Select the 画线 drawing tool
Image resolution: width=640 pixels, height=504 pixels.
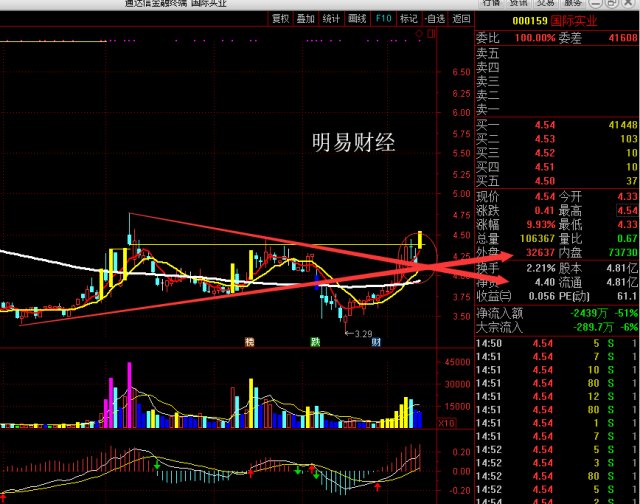coord(358,18)
